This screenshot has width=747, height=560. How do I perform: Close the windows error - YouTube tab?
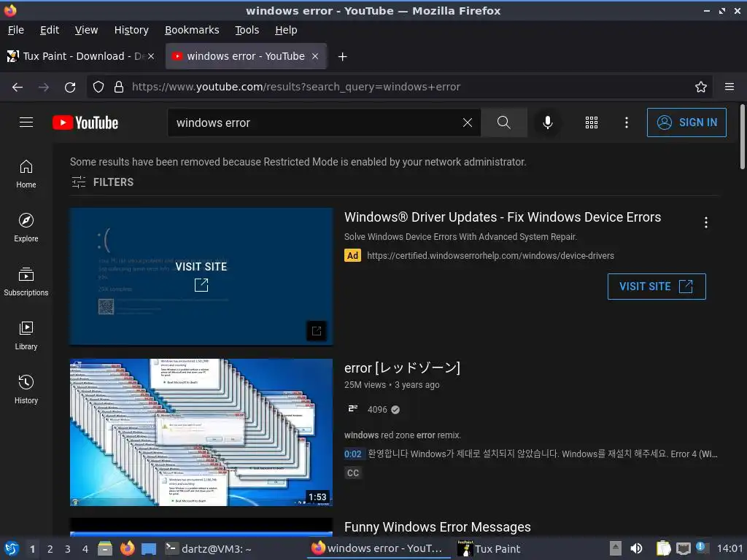pos(315,56)
